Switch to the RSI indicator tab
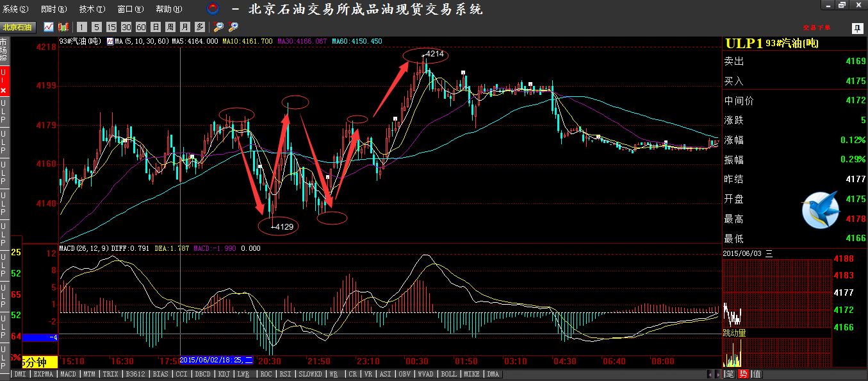The image size is (868, 381). click(285, 374)
